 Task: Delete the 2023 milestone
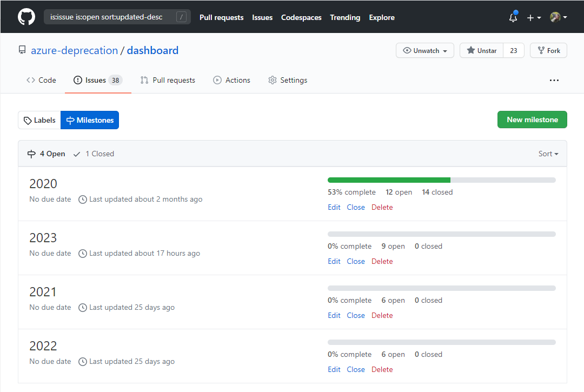click(382, 261)
